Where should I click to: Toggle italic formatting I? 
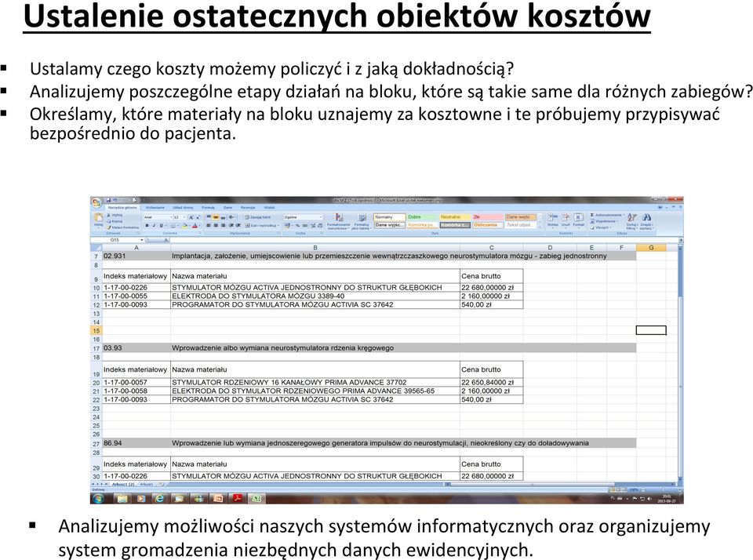155,225
